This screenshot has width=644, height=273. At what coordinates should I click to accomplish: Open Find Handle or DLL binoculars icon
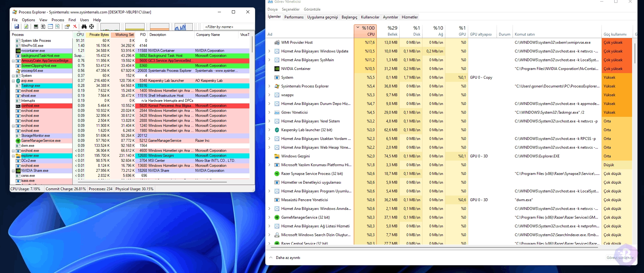tap(84, 27)
